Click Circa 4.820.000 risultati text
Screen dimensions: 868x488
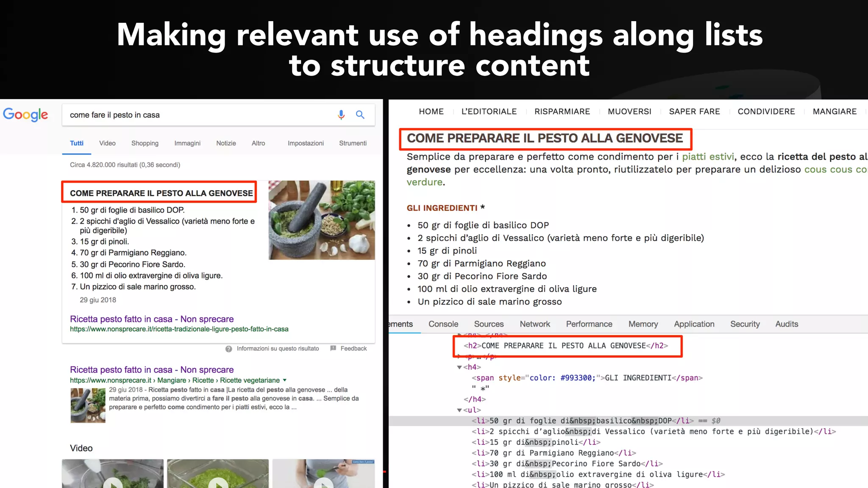125,165
